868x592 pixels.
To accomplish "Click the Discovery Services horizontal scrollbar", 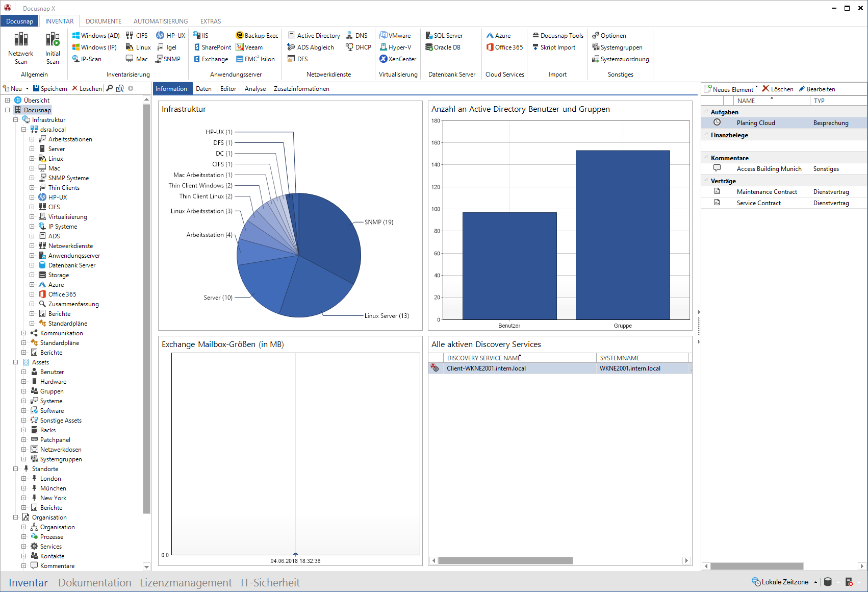I will (x=505, y=561).
